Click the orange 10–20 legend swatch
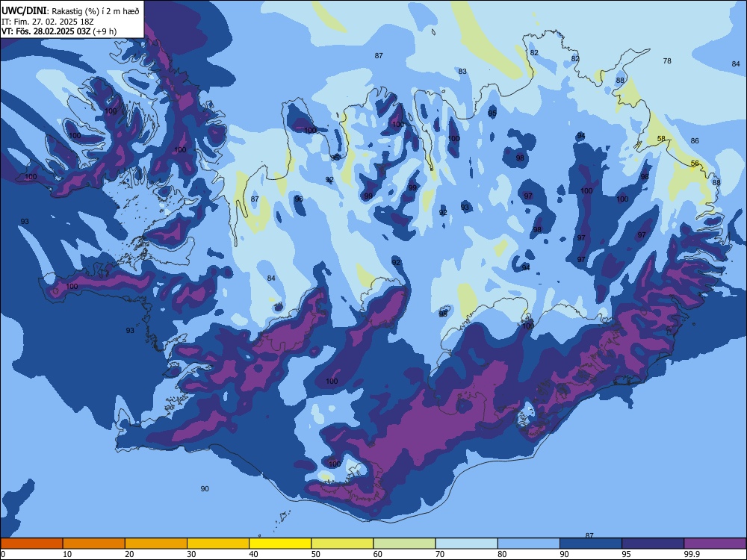Image resolution: width=747 pixels, height=560 pixels. 94,544
